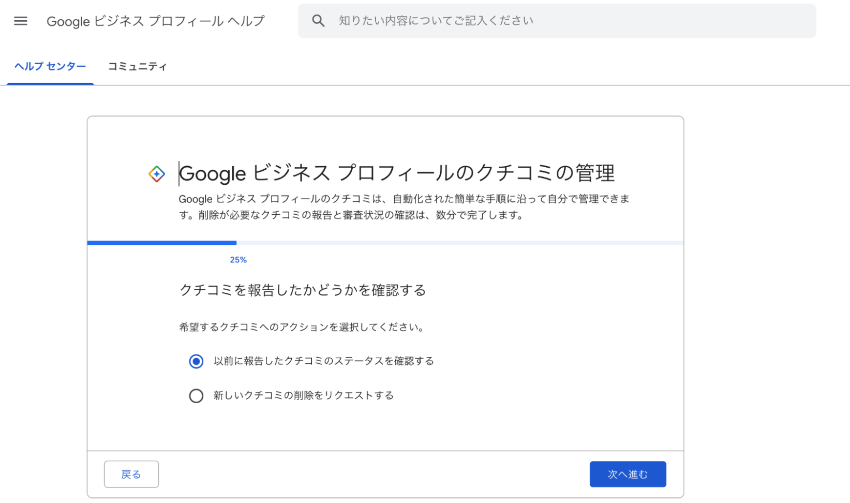
Task: Click the Google Business Profile diamond logo
Action: [x=157, y=174]
